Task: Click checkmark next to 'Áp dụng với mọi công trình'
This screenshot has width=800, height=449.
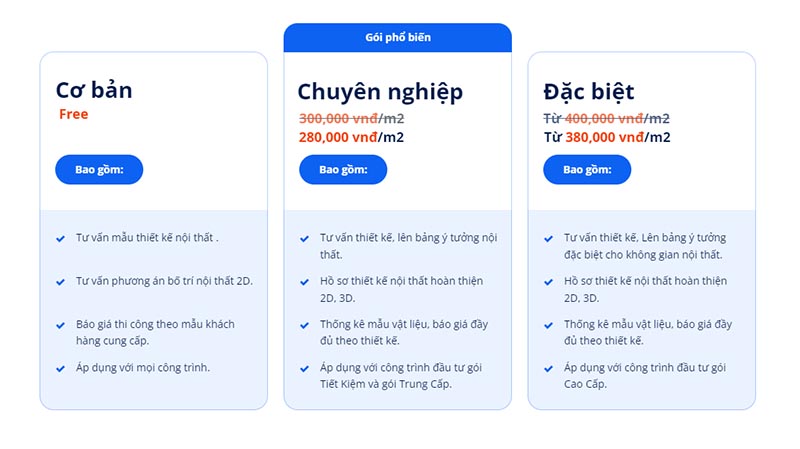Action: coord(62,368)
